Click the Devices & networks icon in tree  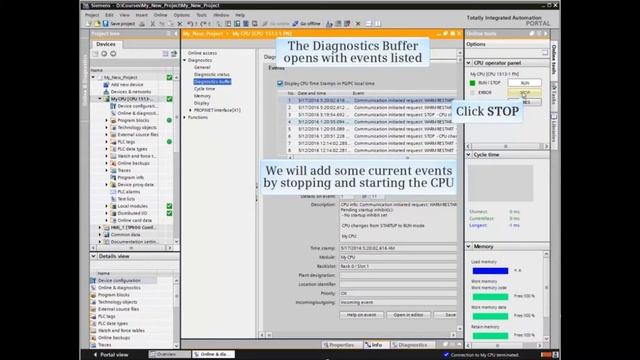tap(106, 92)
